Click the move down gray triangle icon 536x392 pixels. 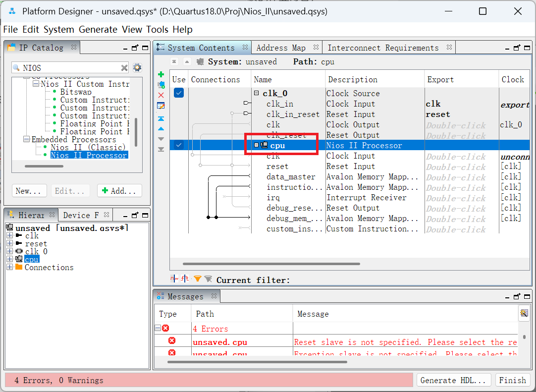point(161,139)
